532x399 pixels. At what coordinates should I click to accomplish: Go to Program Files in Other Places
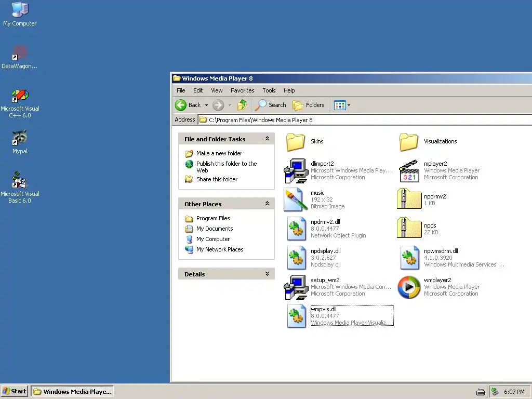[212, 218]
